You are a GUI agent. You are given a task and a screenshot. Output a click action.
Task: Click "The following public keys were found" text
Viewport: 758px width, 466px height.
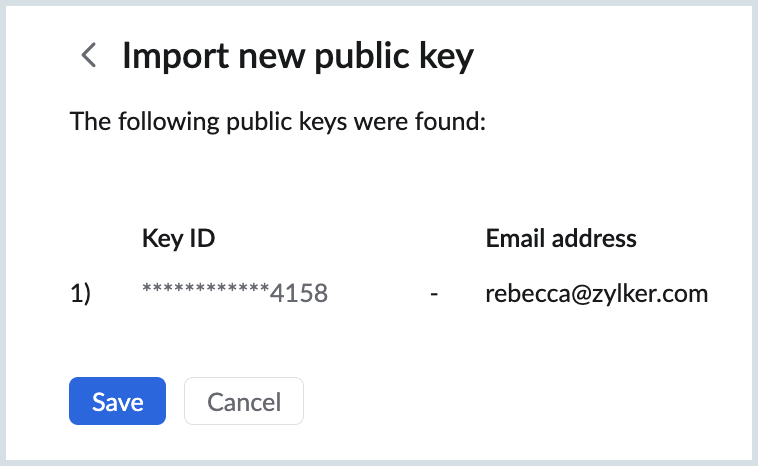(x=277, y=123)
